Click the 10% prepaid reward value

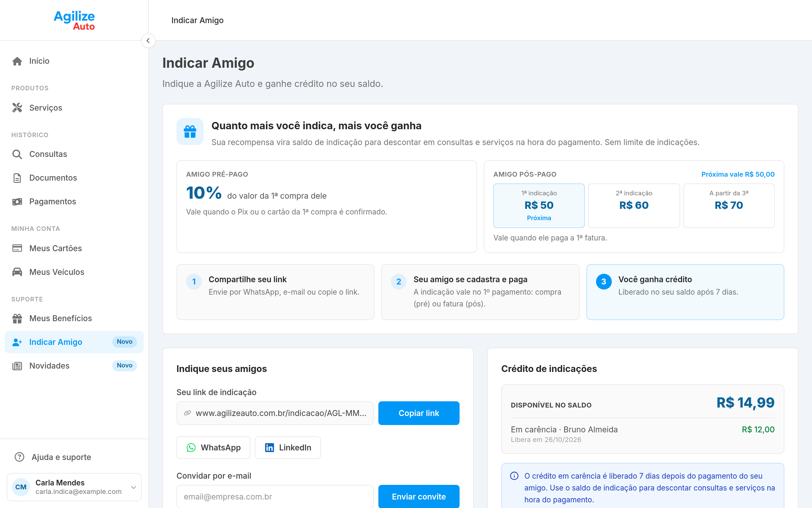(x=204, y=193)
